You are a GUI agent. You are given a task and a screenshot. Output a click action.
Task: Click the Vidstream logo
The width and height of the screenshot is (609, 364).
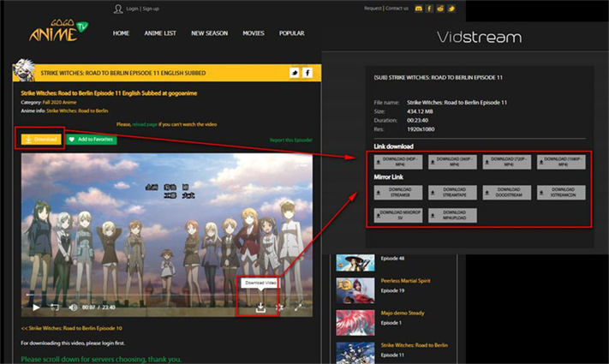(x=480, y=38)
